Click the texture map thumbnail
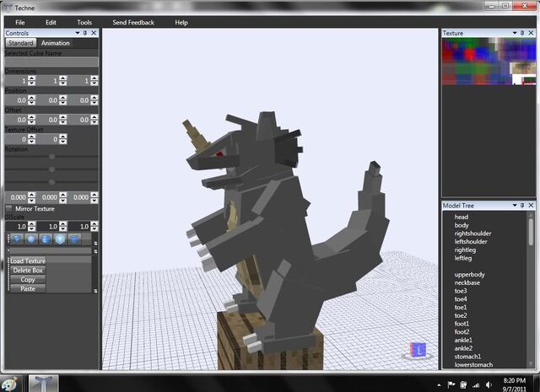Screen dimensions: 540x392 coord(489,62)
